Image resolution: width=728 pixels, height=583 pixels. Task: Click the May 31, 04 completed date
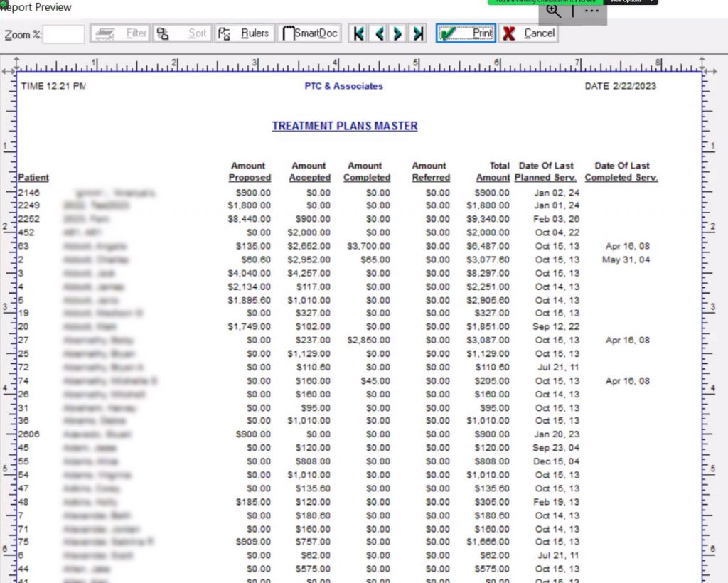(626, 260)
